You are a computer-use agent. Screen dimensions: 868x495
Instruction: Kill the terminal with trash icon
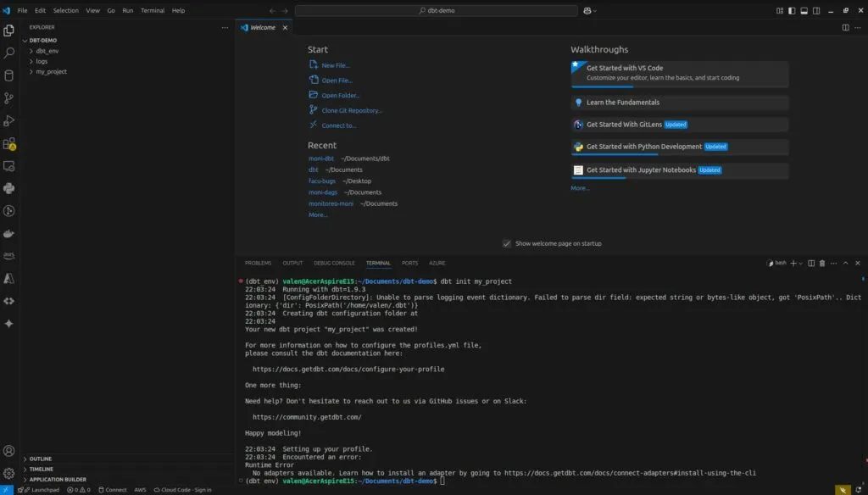coord(822,263)
